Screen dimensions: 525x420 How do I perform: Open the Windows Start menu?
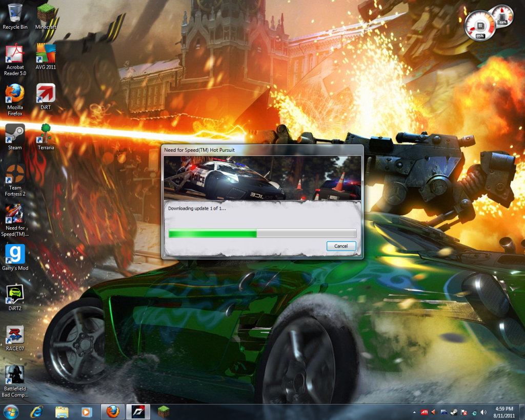(x=11, y=411)
